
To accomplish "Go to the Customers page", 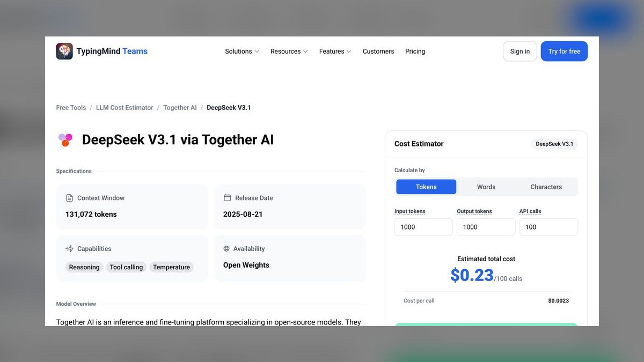I will (x=378, y=51).
